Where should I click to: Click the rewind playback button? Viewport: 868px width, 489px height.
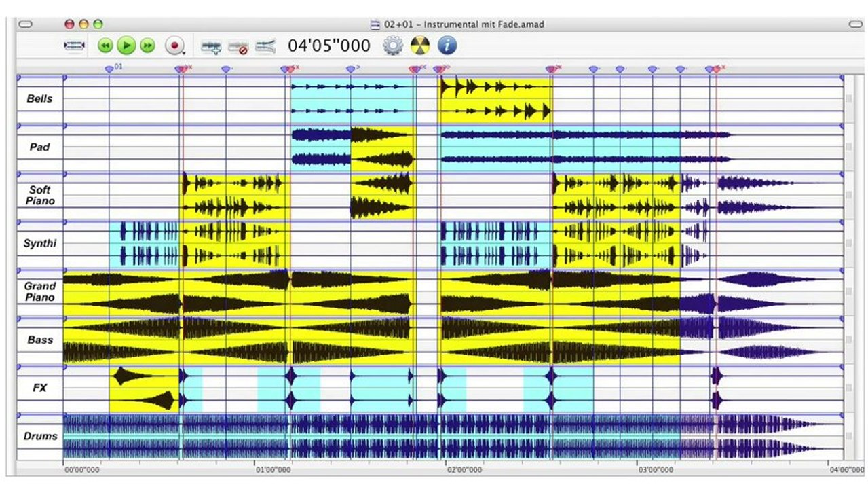pos(105,46)
